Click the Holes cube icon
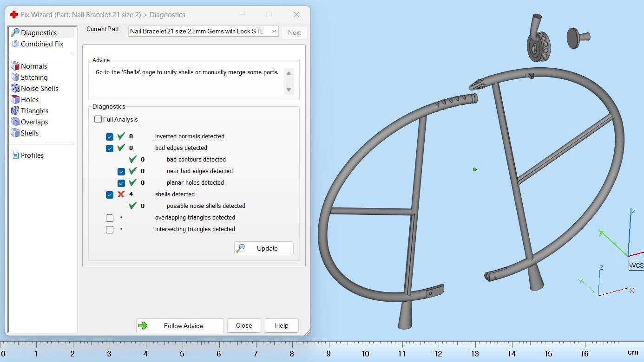The image size is (644, 362). (x=15, y=99)
